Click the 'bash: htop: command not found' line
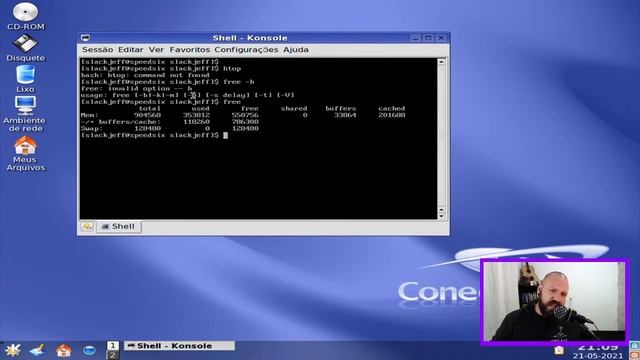Image resolution: width=640 pixels, height=360 pixels. 145,75
